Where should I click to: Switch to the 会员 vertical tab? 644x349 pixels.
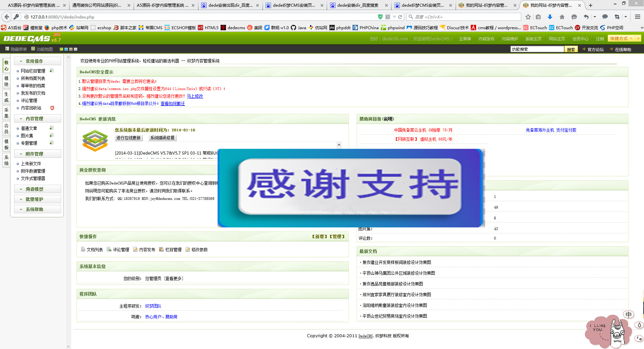[6, 129]
